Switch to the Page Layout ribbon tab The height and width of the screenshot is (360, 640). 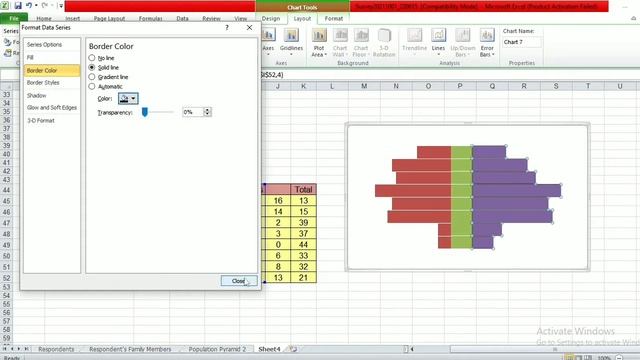109,18
